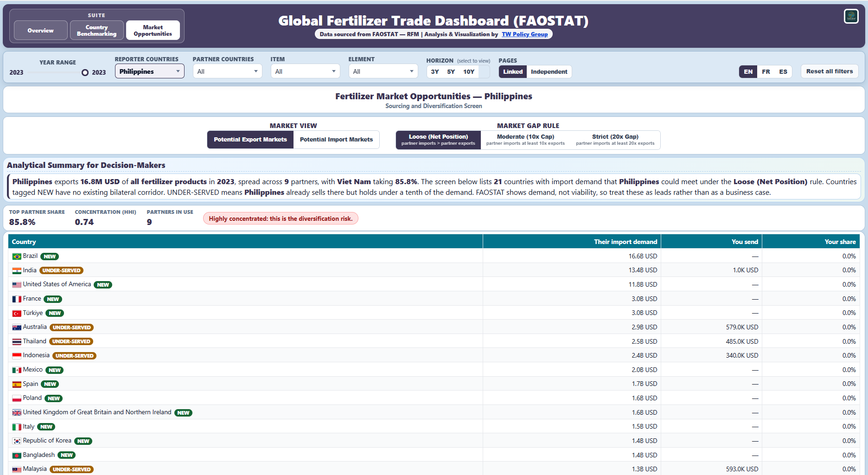Image resolution: width=868 pixels, height=475 pixels.
Task: Set language to ES
Action: click(783, 71)
